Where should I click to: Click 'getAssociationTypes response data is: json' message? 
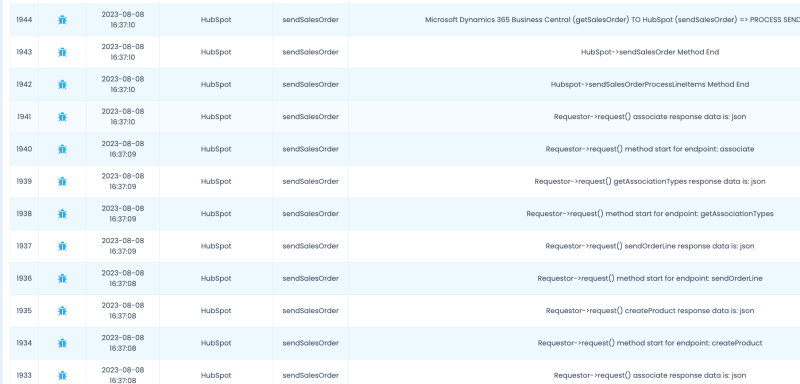point(650,182)
